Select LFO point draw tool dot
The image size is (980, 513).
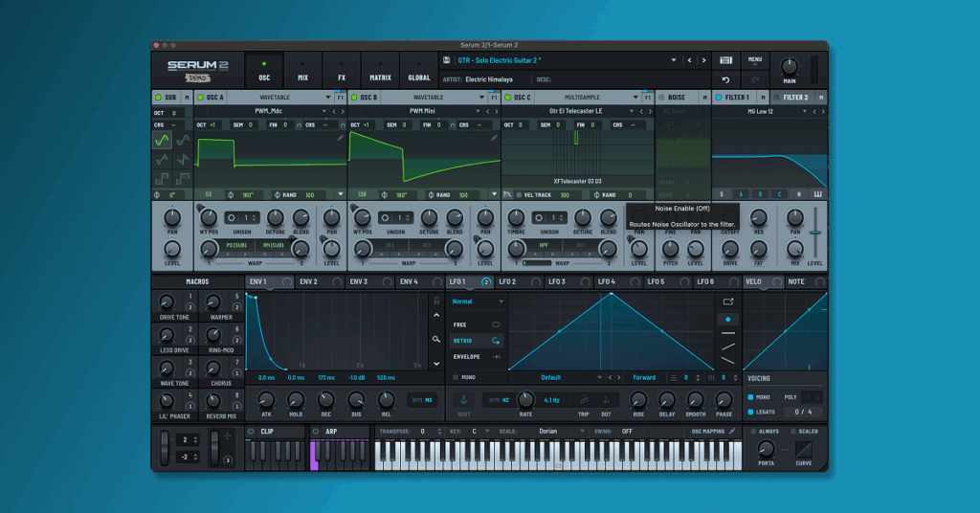tap(727, 320)
